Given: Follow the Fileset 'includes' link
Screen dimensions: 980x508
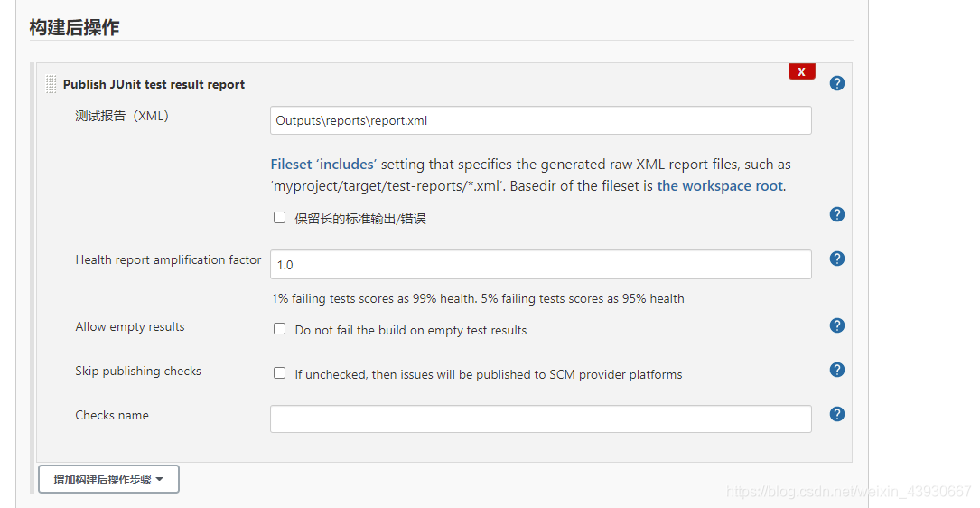Looking at the screenshot, I should tap(322, 165).
